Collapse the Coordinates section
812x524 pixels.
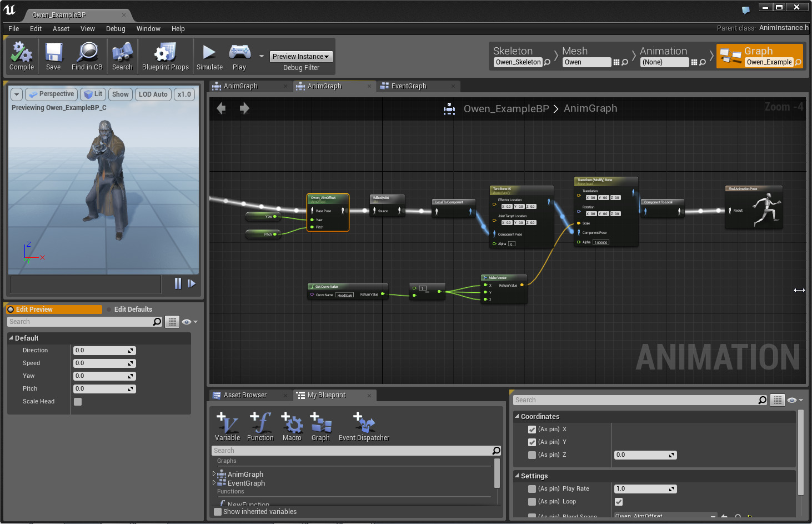click(x=517, y=416)
